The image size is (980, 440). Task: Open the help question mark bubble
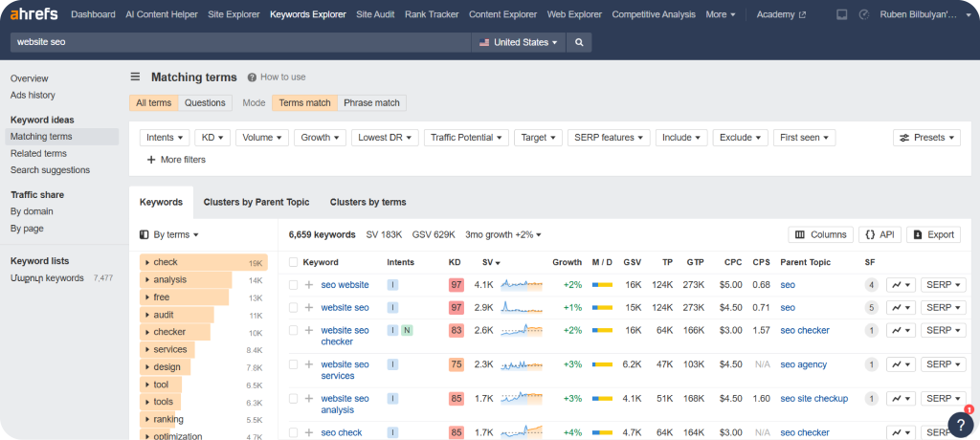click(x=961, y=425)
